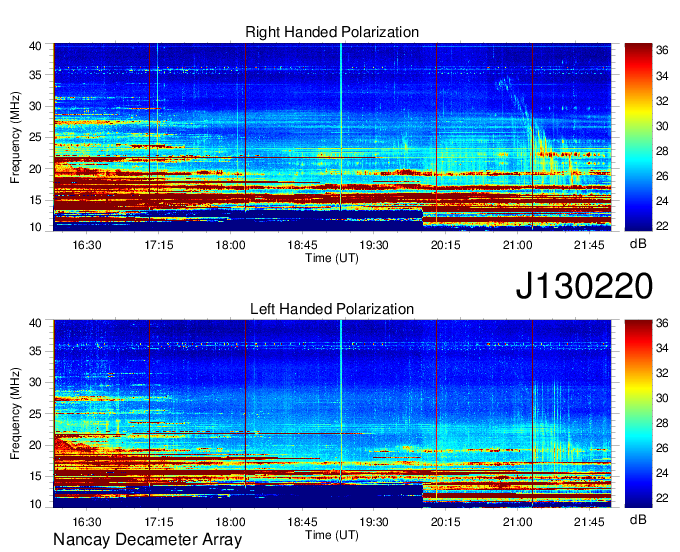Click the 'Nancay Decameter Array' caption
The width and height of the screenshot is (680, 552).
pos(147,539)
